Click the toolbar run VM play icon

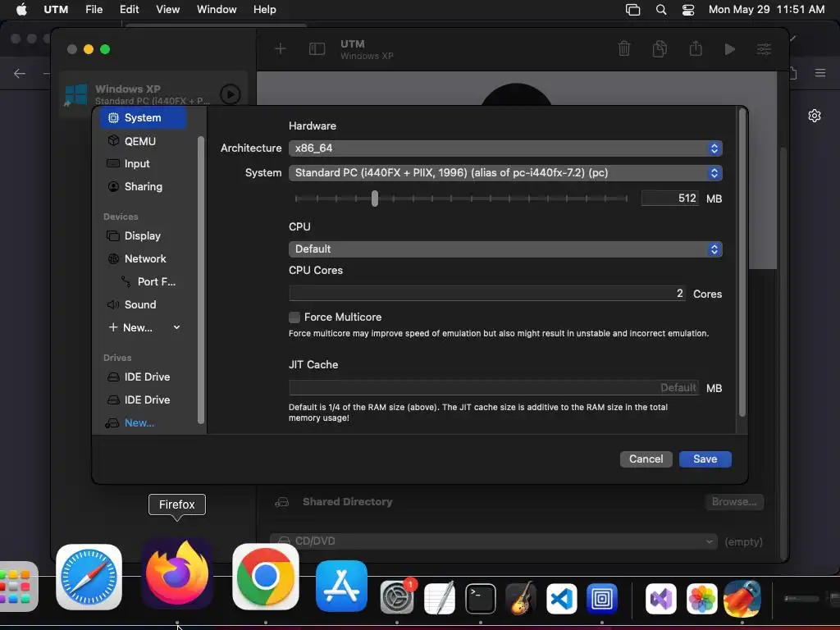click(729, 49)
